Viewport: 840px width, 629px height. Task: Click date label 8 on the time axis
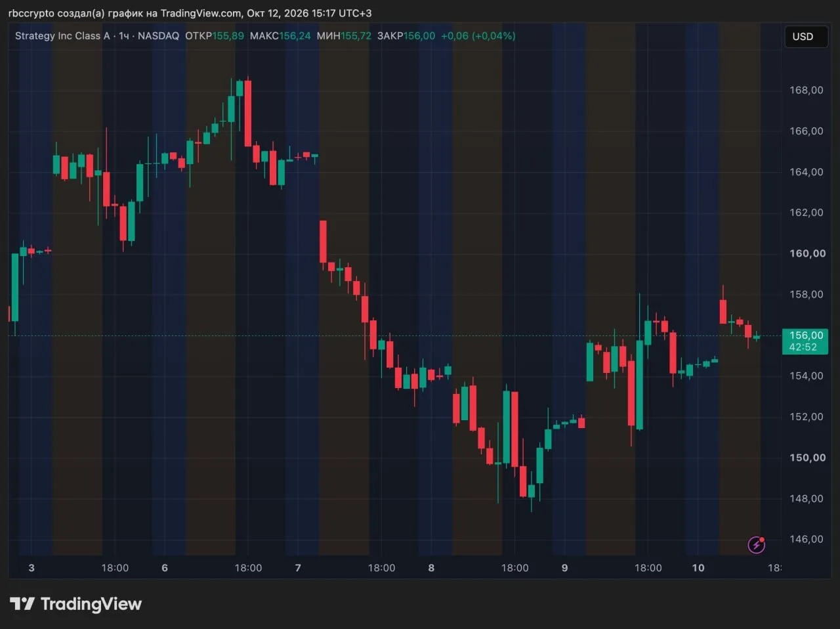(431, 568)
